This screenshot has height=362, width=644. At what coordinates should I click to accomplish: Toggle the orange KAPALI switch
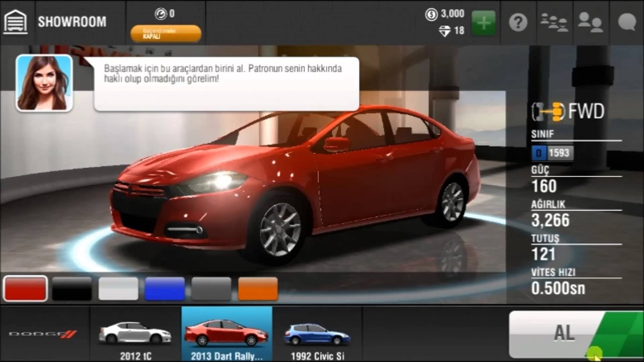point(166,34)
